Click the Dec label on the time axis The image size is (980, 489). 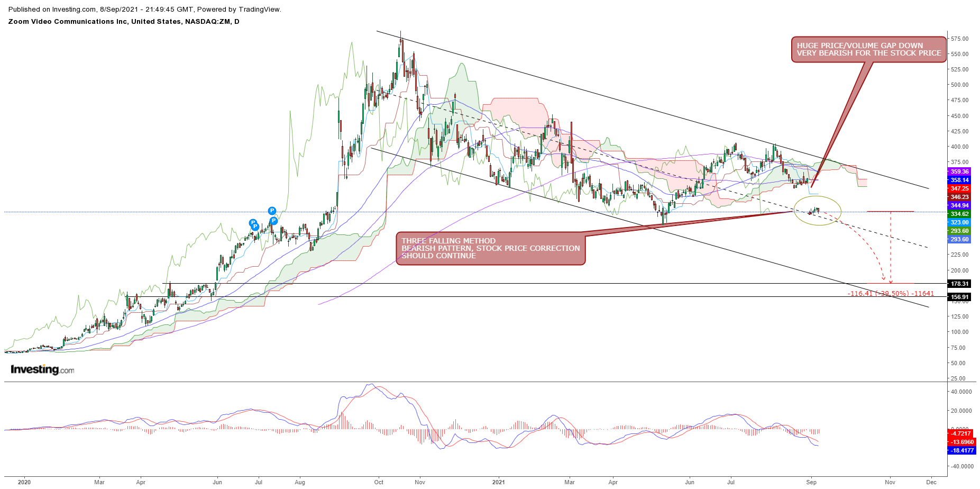pyautogui.click(x=931, y=482)
